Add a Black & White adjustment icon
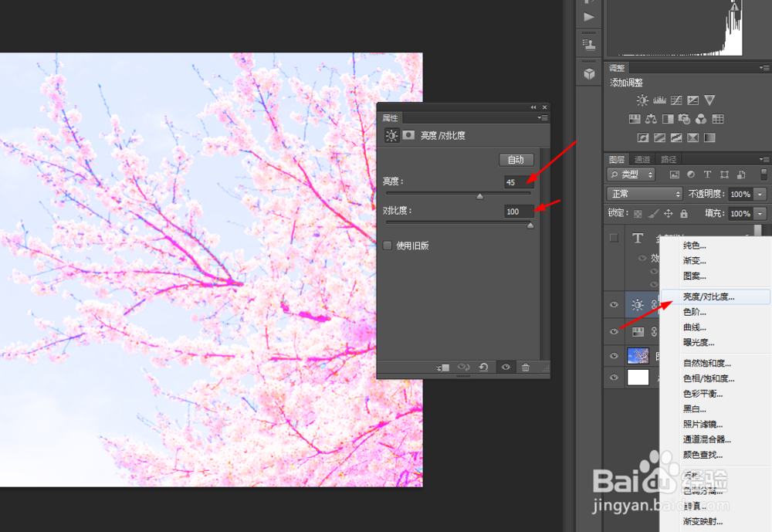 tap(668, 119)
